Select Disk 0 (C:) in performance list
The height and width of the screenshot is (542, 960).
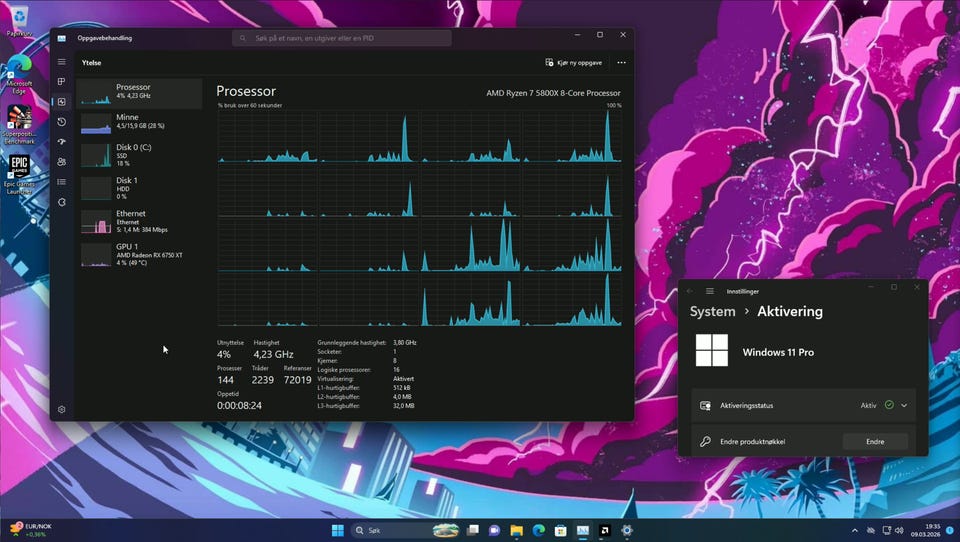tap(140, 155)
